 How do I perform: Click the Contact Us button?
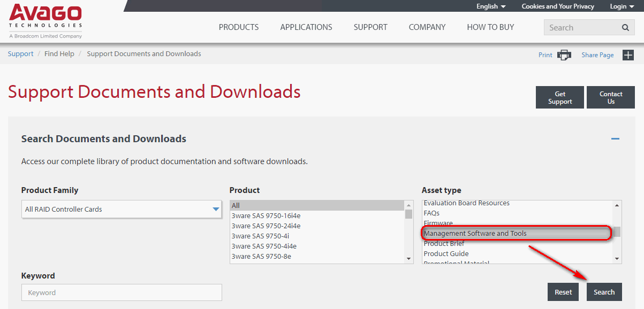coord(611,97)
